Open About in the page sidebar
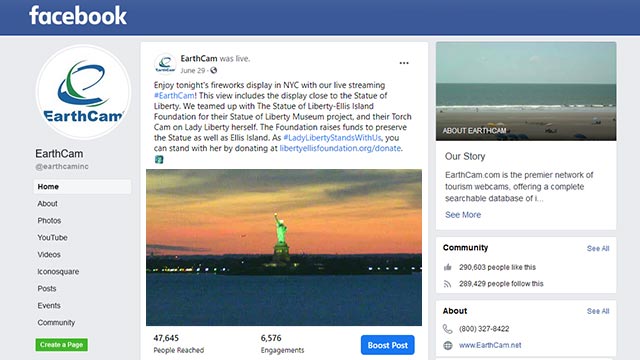Viewport: 640px width, 360px height. point(47,203)
